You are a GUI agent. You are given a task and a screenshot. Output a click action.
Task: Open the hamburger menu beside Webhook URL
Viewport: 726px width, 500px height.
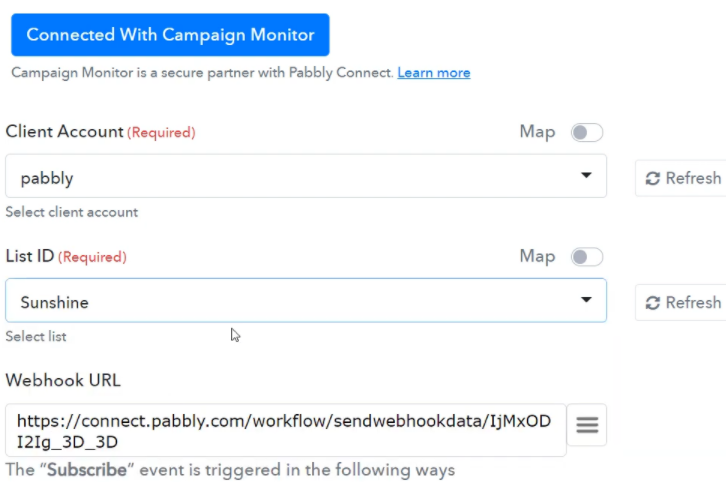[x=587, y=426]
